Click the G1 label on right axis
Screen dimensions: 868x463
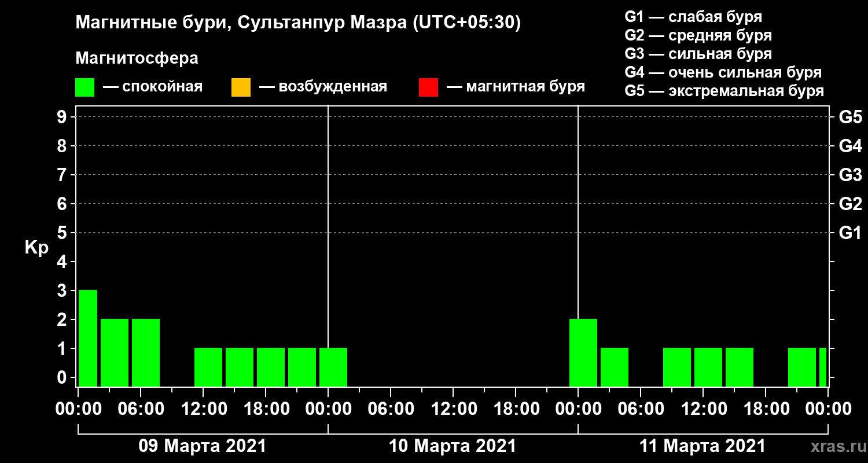click(850, 233)
